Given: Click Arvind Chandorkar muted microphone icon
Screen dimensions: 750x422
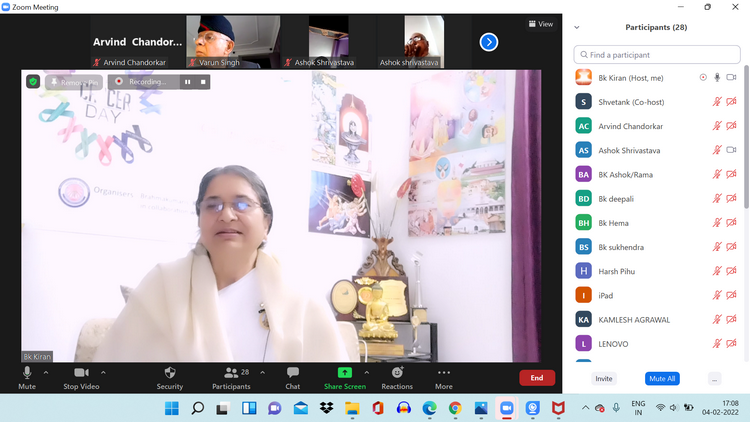Looking at the screenshot, I should click(717, 126).
